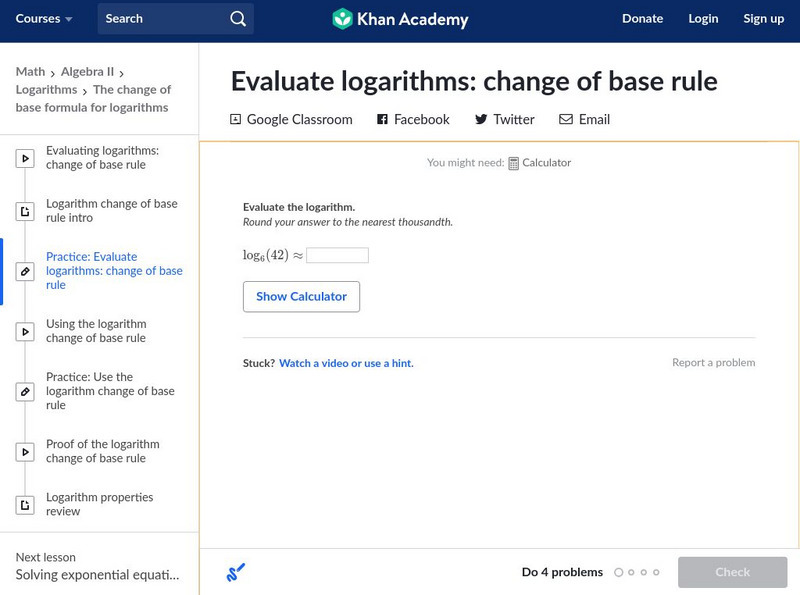Open the Courses dropdown menu
The width and height of the screenshot is (800, 595).
tap(44, 19)
